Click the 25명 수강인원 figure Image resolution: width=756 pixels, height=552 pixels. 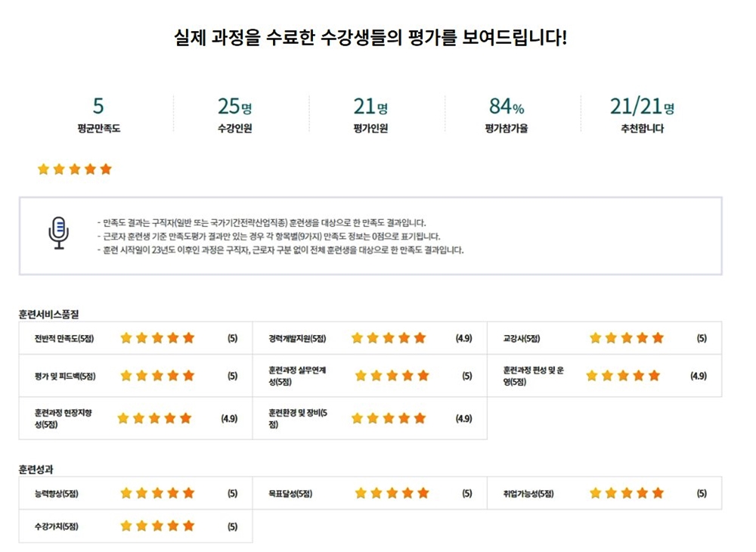tap(234, 107)
